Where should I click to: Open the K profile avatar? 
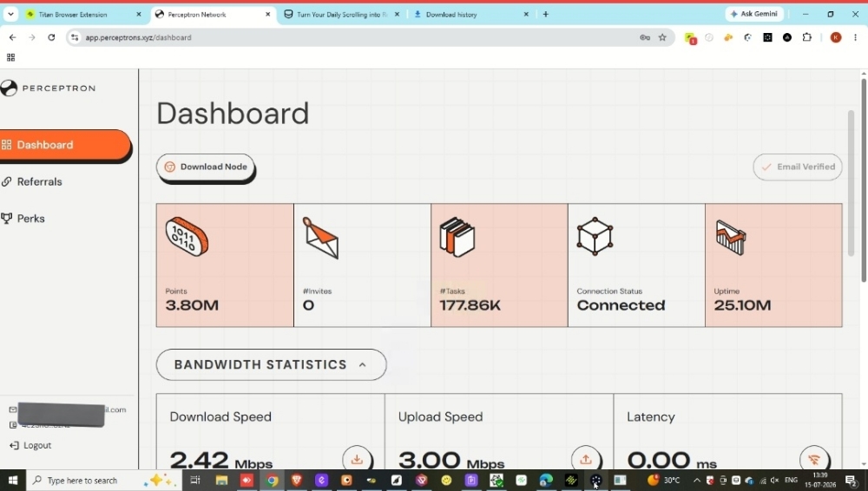coord(836,37)
